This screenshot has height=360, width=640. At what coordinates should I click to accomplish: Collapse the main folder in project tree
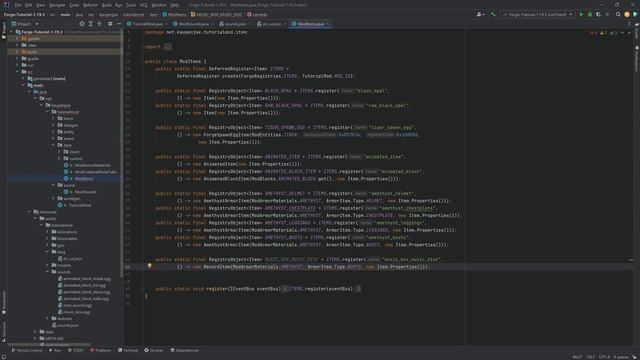(24, 85)
